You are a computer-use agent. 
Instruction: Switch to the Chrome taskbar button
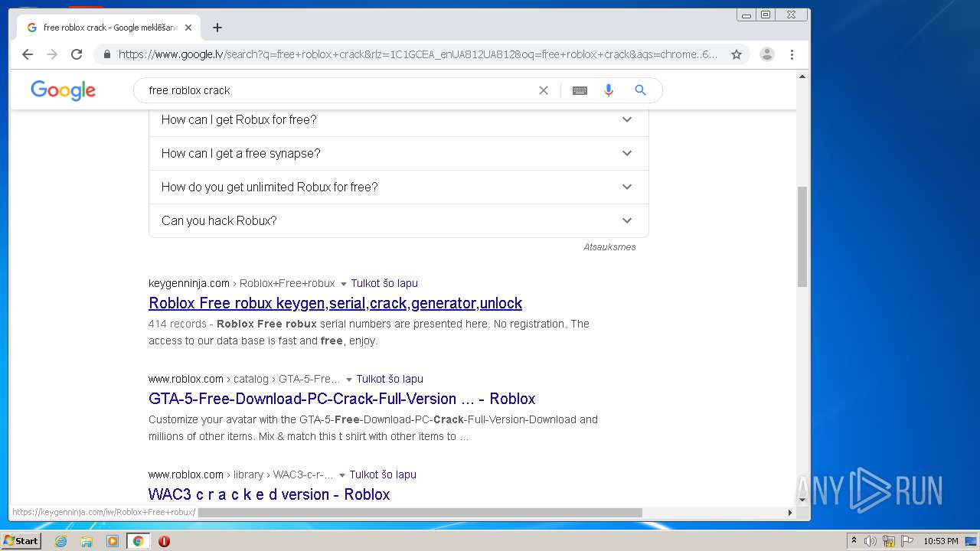(139, 541)
